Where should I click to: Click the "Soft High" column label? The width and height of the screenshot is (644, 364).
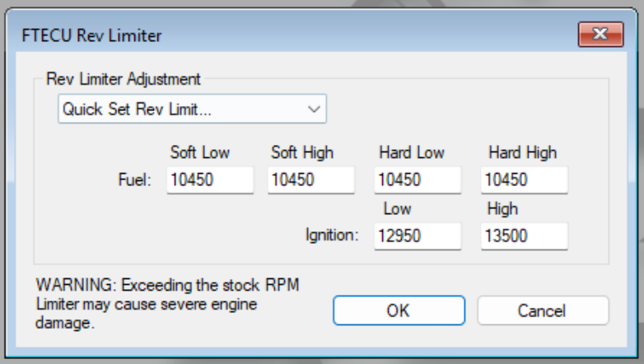302,152
